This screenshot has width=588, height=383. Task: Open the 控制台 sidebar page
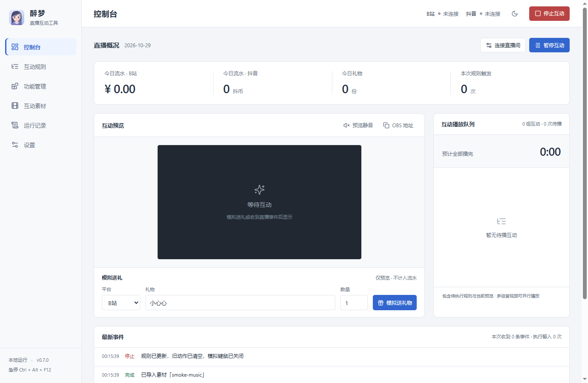pos(41,47)
